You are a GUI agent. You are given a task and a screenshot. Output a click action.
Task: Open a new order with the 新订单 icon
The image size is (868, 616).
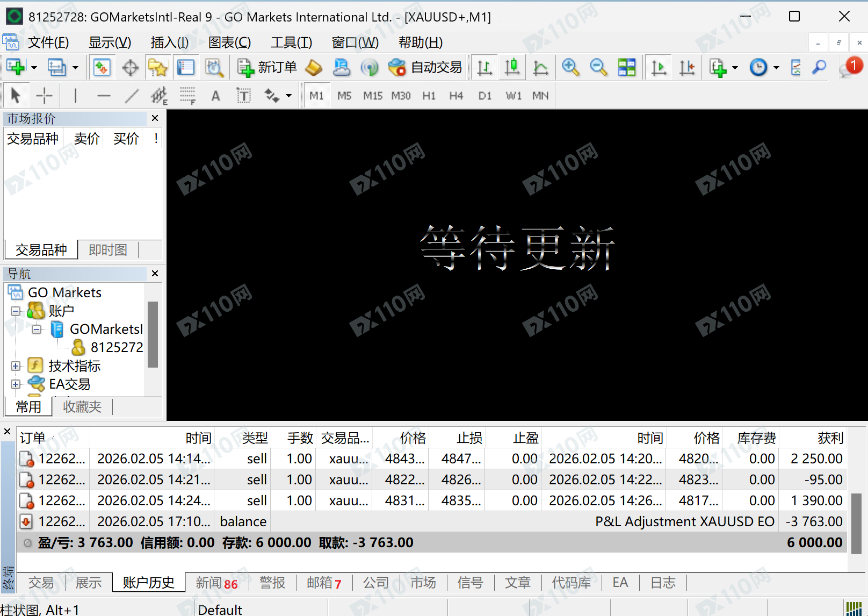click(245, 67)
